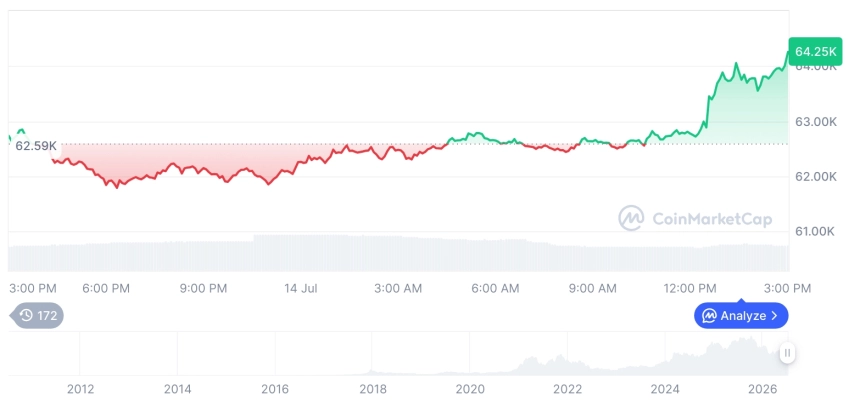Viewport: 860px width, 401px height.
Task: Click 2022 on the range navigator
Action: tap(567, 389)
